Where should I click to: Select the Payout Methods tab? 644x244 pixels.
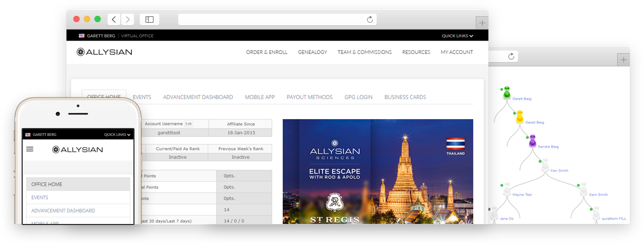pyautogui.click(x=309, y=97)
